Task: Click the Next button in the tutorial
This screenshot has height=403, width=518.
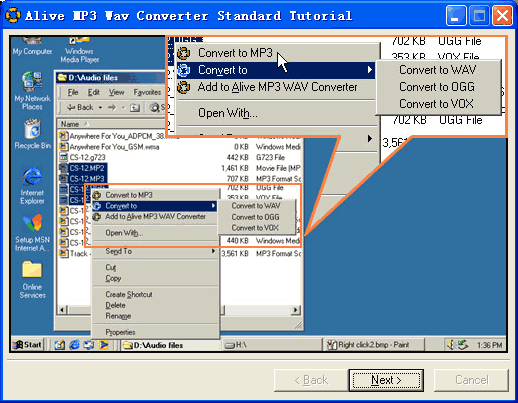Action: click(386, 380)
